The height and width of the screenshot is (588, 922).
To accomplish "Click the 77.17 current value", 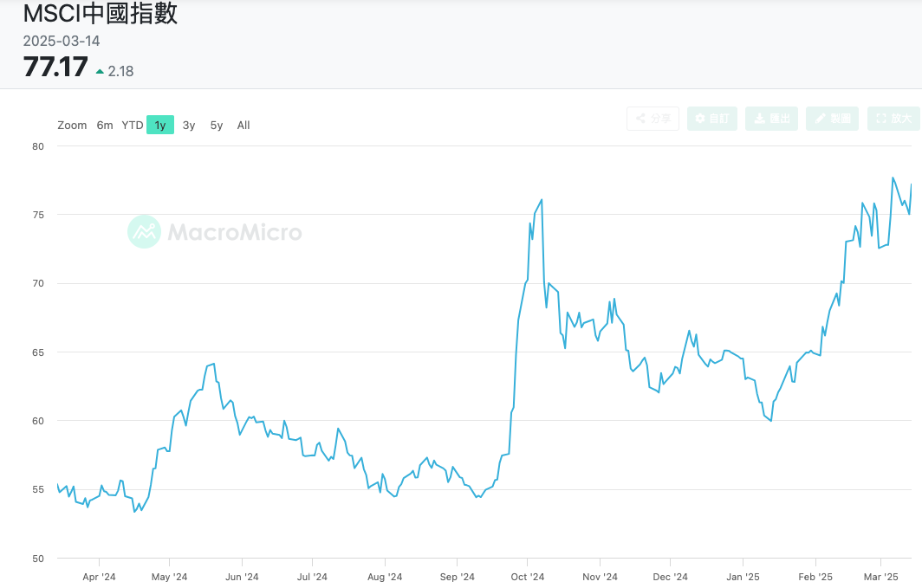I will click(55, 67).
